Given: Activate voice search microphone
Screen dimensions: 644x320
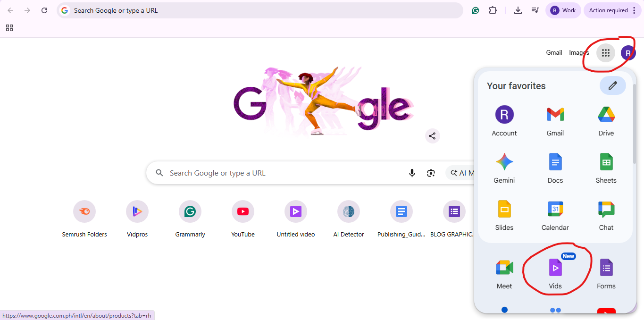Looking at the screenshot, I should click(x=412, y=173).
